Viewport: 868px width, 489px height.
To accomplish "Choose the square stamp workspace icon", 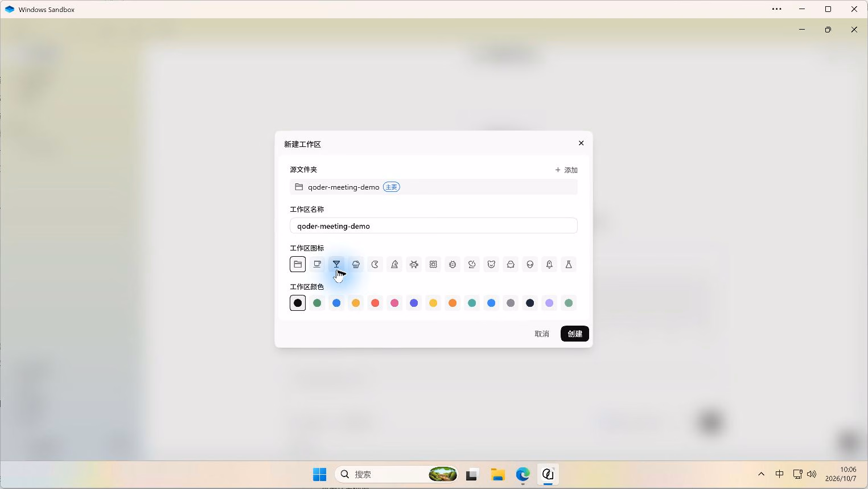I will click(433, 264).
